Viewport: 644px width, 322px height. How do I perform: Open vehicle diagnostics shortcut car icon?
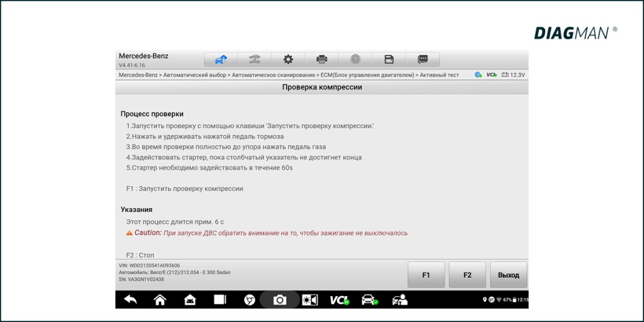click(370, 300)
